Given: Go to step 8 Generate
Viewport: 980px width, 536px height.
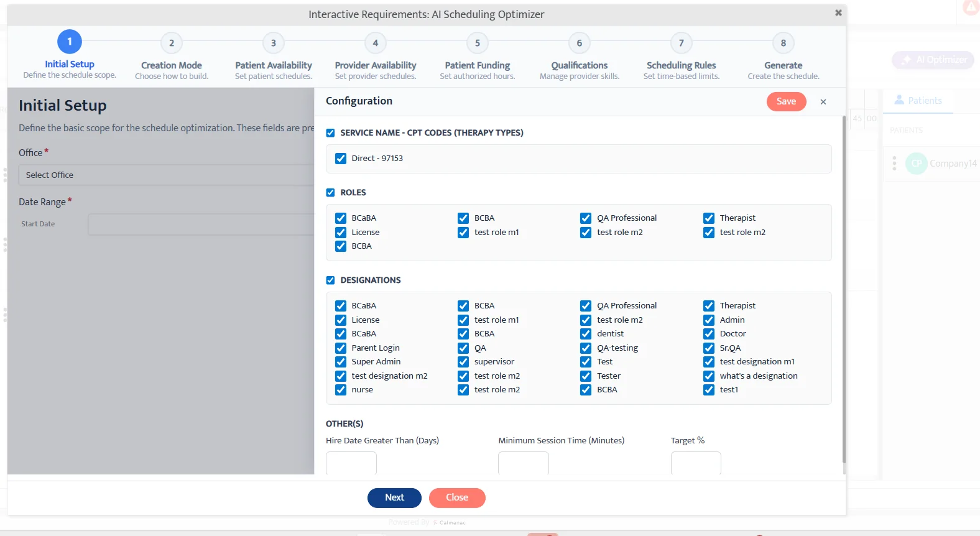Looking at the screenshot, I should (784, 43).
